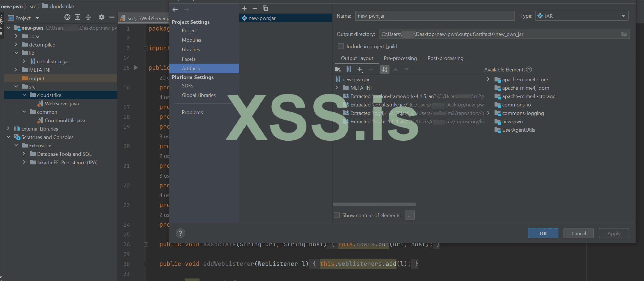Open the artifact Type dropdown
Screen dimensions: 644x281
click(582, 16)
